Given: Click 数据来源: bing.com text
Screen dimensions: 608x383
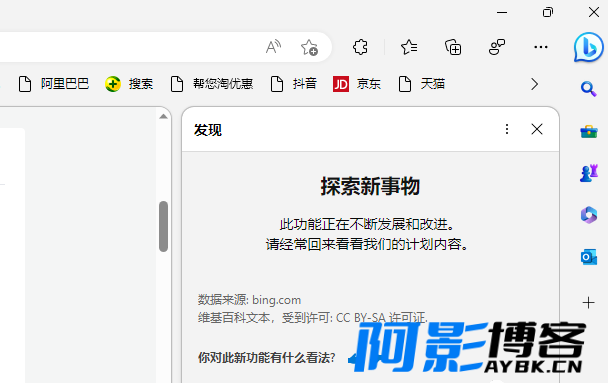Looking at the screenshot, I should [249, 300].
